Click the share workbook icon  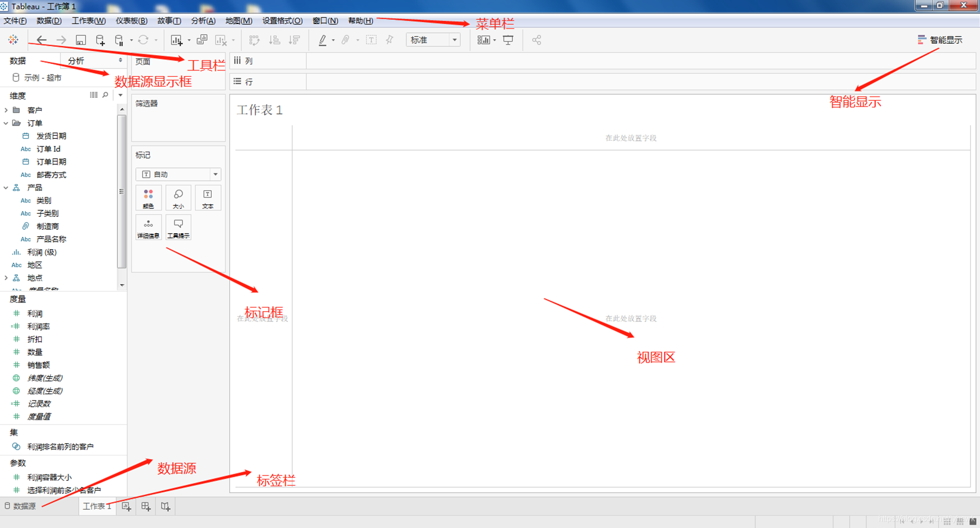click(x=537, y=40)
